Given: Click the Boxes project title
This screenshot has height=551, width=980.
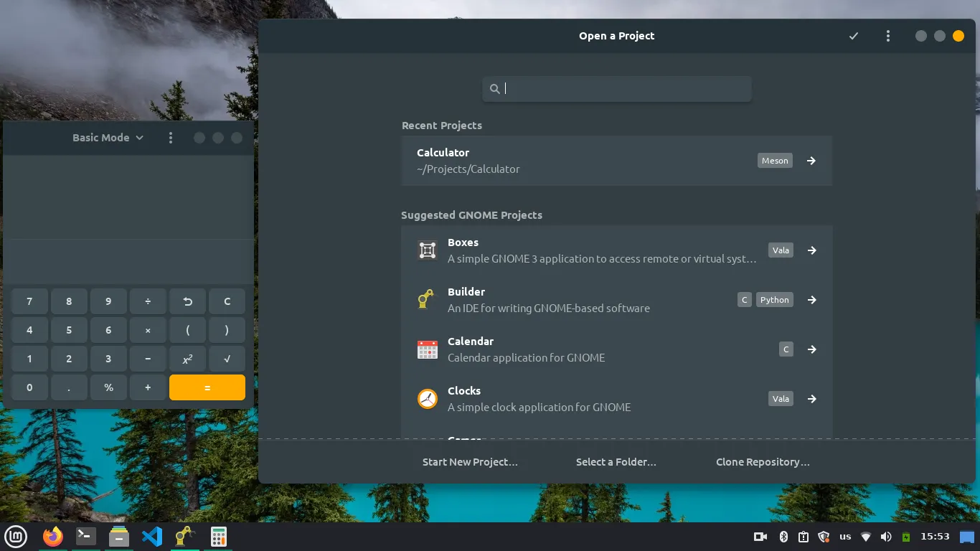Looking at the screenshot, I should coord(463,242).
